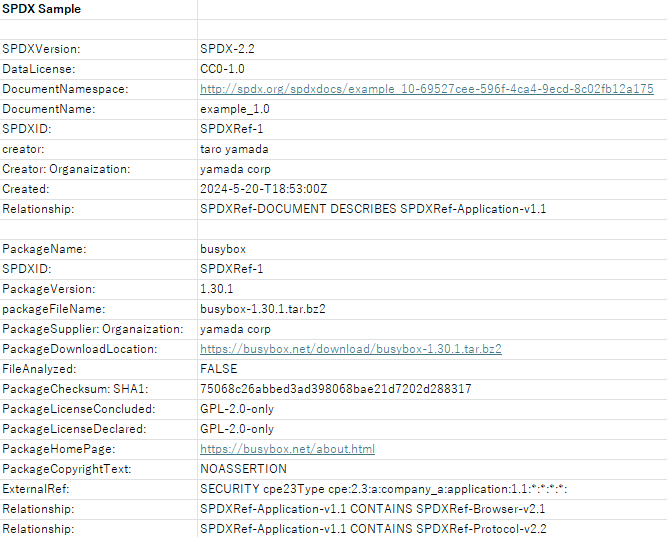Select the SECURITY cpe23Type ExternalRef cell
667x537 pixels.
tap(384, 489)
